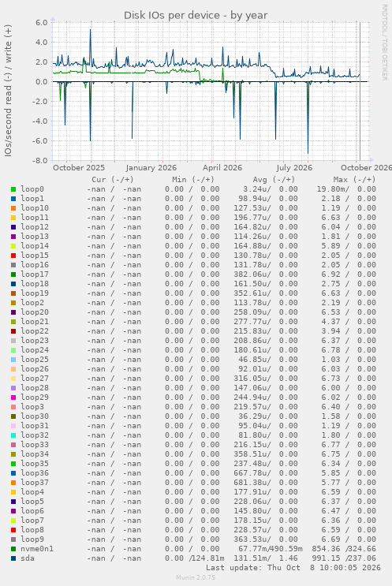
Task: Click the 'IOs/second read (-) / write (+)' axis title
Action: click(8, 91)
